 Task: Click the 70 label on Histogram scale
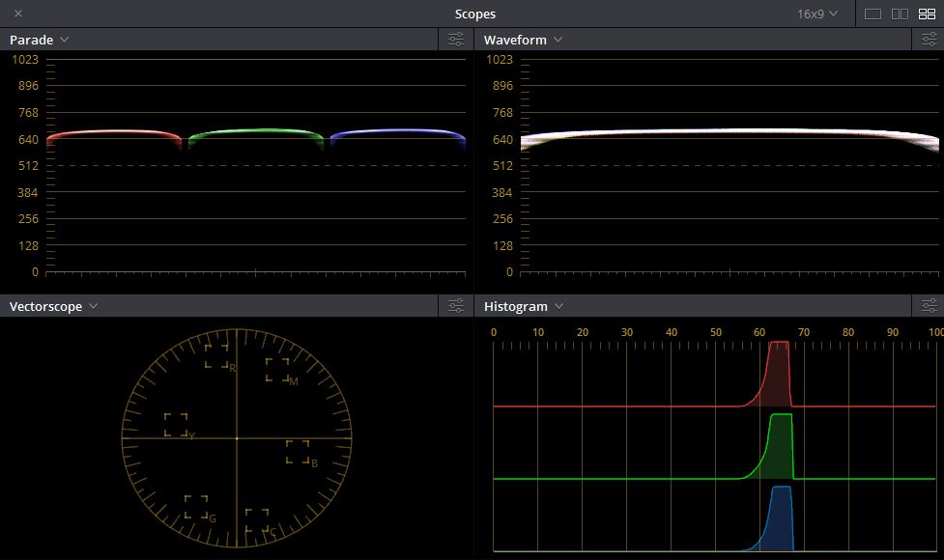(x=804, y=332)
